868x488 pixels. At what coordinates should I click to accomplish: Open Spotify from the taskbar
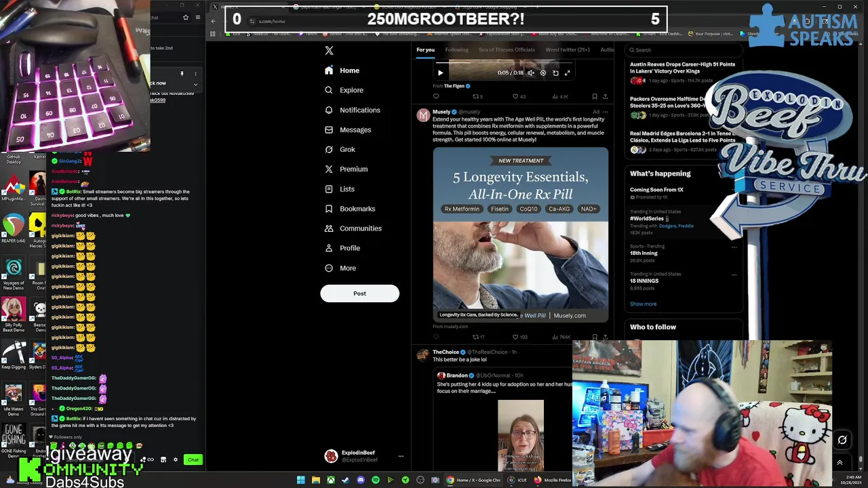point(375,480)
